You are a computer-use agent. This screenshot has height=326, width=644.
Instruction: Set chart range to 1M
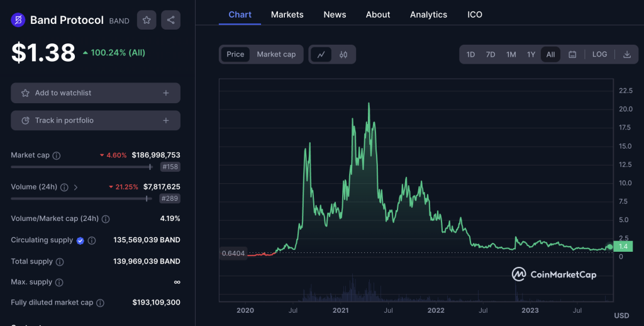[x=511, y=54]
